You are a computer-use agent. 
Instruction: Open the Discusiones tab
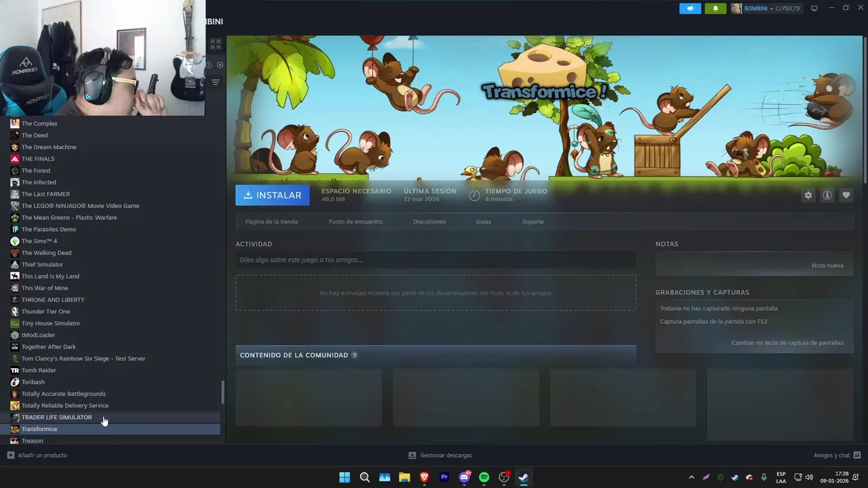coord(429,222)
